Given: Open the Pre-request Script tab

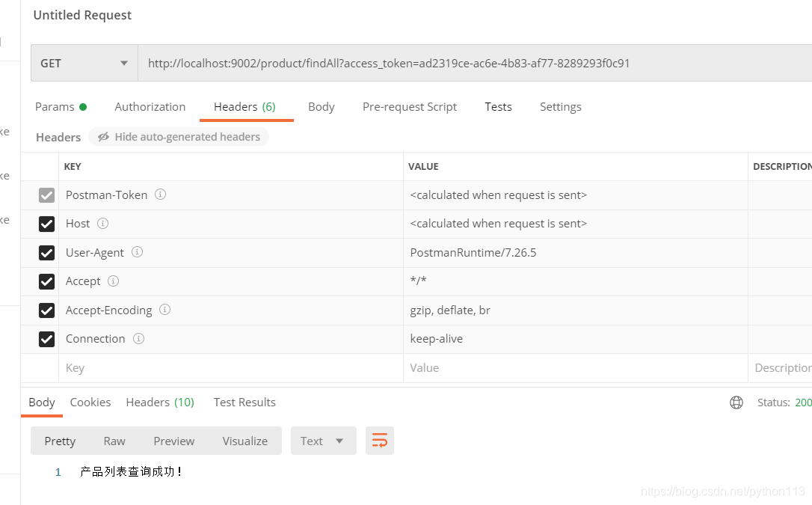Looking at the screenshot, I should coord(410,107).
